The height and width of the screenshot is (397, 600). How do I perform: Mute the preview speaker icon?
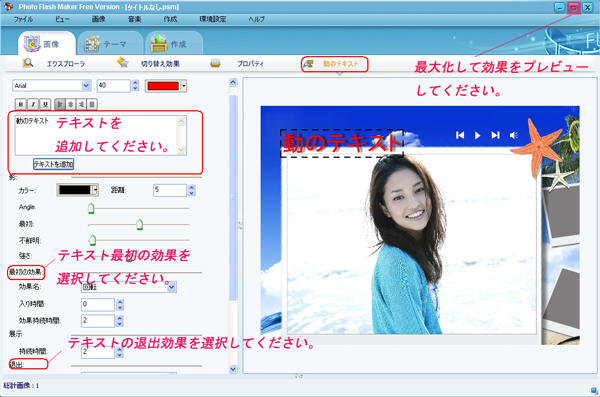(514, 135)
